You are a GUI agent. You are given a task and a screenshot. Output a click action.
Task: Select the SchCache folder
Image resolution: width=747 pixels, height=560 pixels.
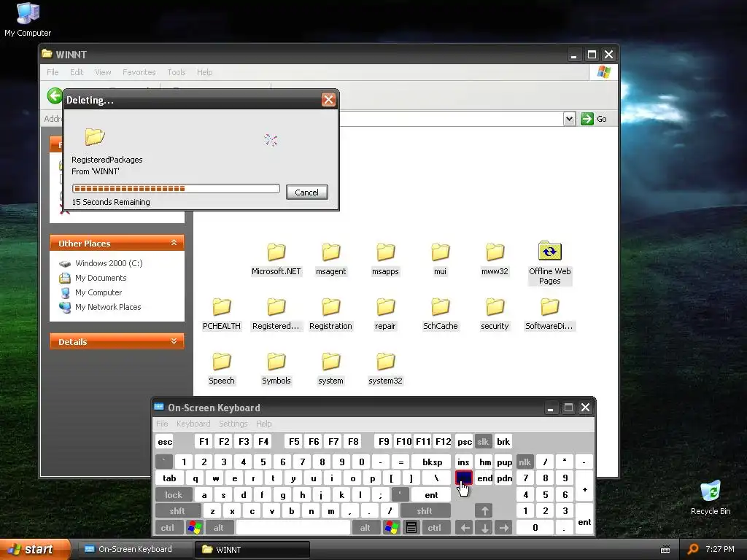click(440, 314)
